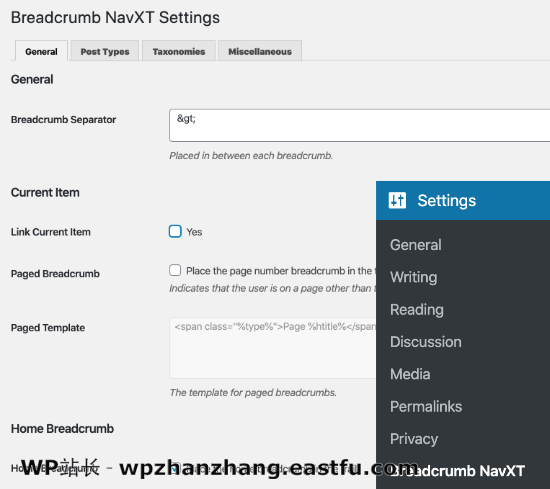
Task: Toggle the Paged Breadcrumb checkbox
Action: pos(175,270)
